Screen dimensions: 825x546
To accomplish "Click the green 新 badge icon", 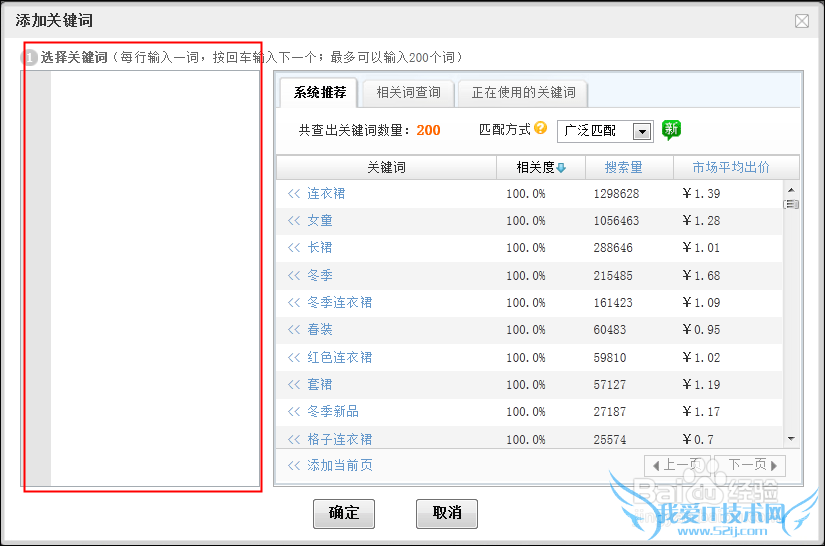I will pyautogui.click(x=671, y=129).
